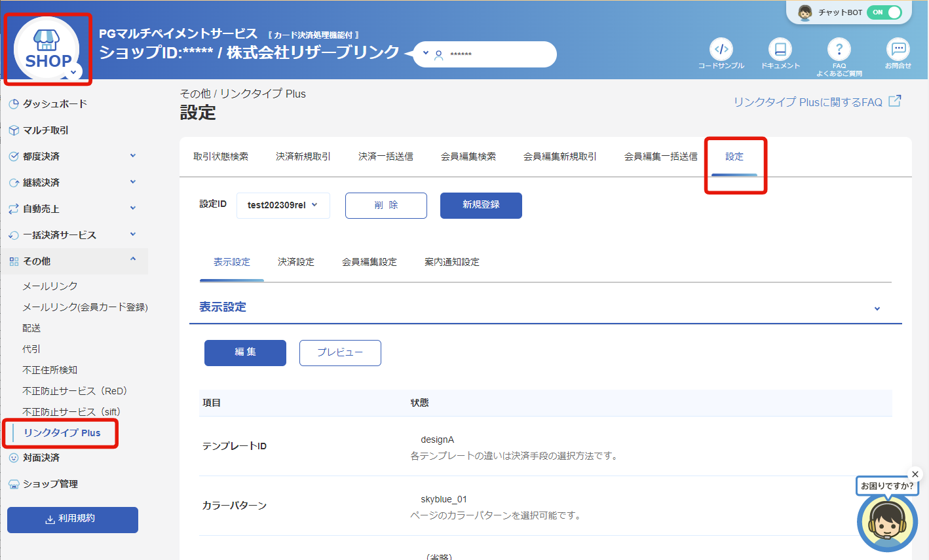Switch to the 会員編集一括送信 tab
The image size is (929, 560).
coord(661,157)
